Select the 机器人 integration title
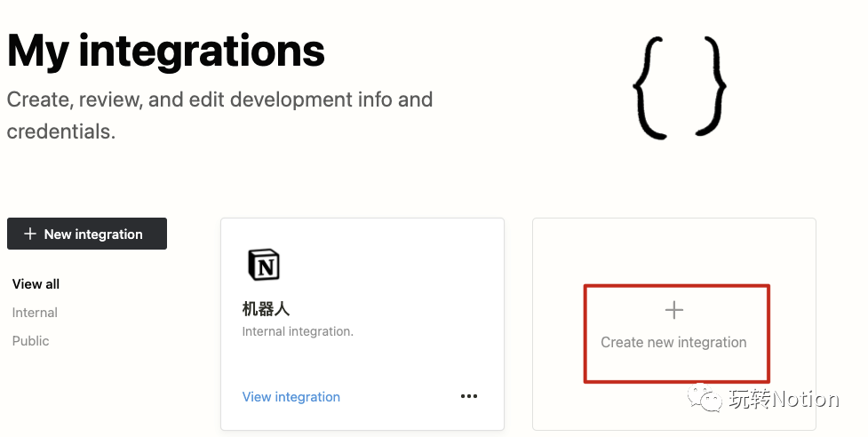 click(266, 309)
